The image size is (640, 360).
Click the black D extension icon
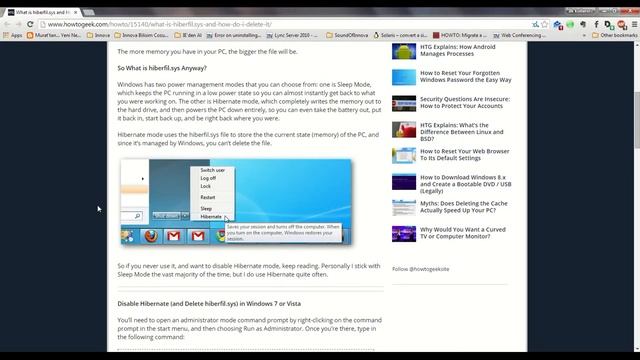(x=609, y=25)
